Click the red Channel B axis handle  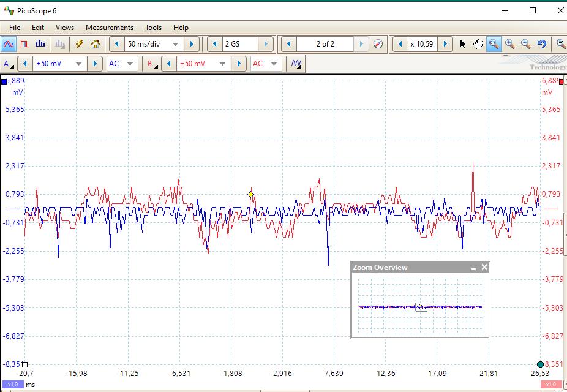click(561, 82)
